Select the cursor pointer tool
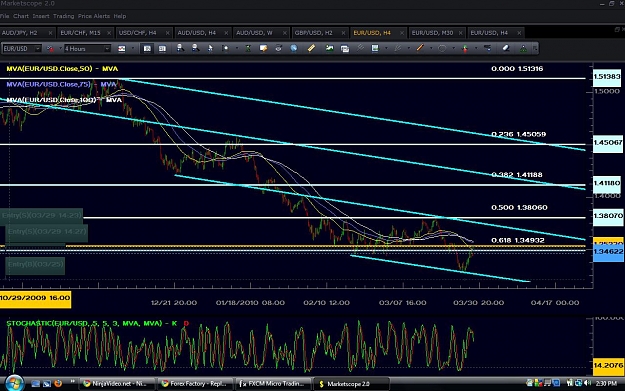Image resolution: width=625 pixels, height=391 pixels. [210, 48]
